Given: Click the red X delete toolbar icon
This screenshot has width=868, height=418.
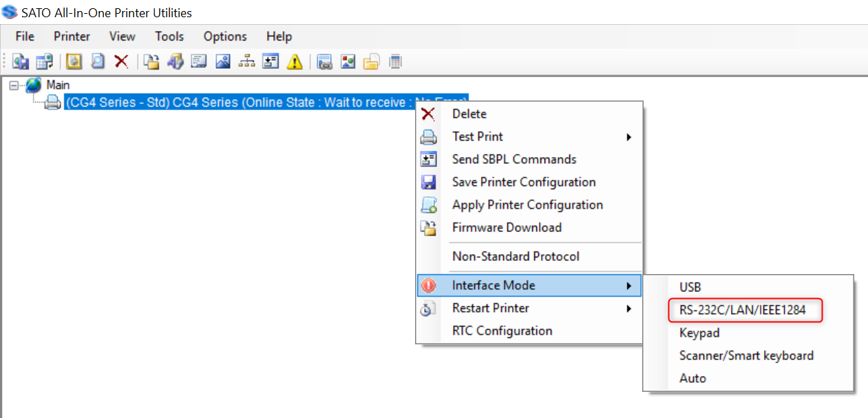Looking at the screenshot, I should [x=121, y=62].
